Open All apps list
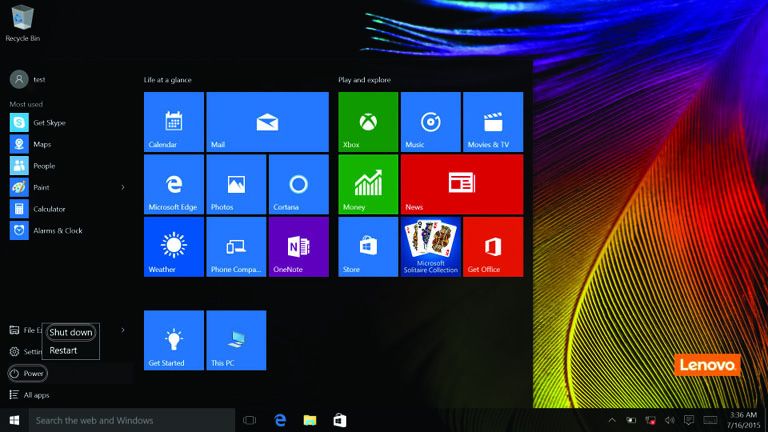The image size is (768, 432). pyautogui.click(x=29, y=395)
